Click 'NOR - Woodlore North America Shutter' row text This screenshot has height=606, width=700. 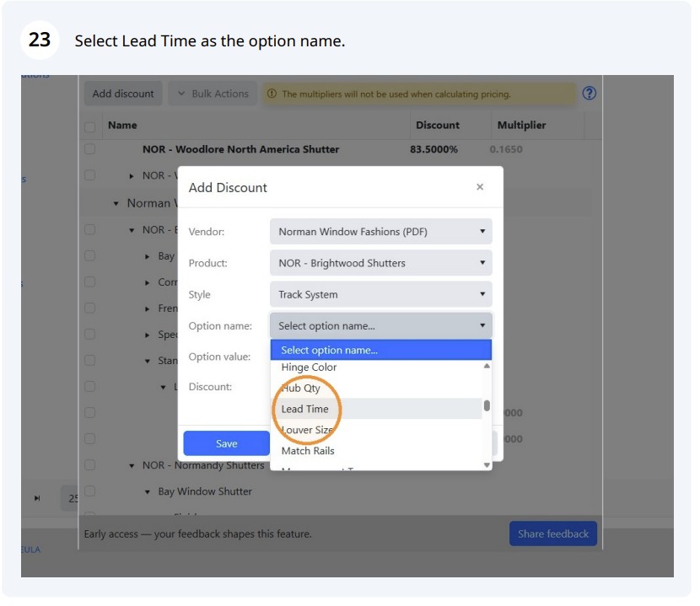[x=240, y=149]
